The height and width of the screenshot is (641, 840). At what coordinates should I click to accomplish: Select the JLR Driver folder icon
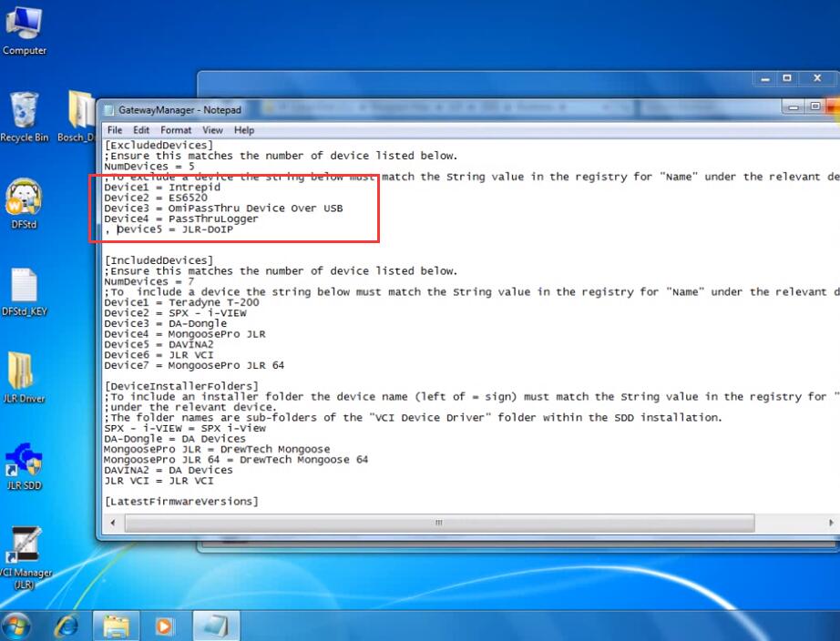pyautogui.click(x=24, y=378)
